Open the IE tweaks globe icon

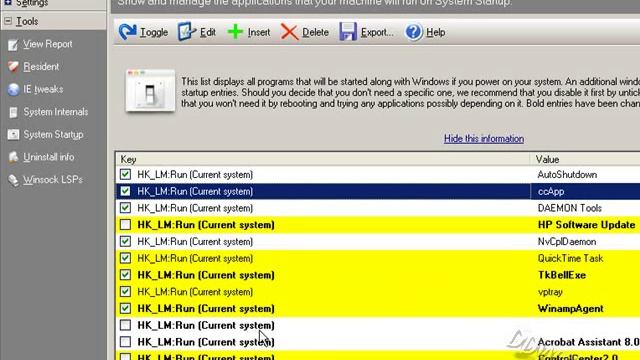pos(13,89)
